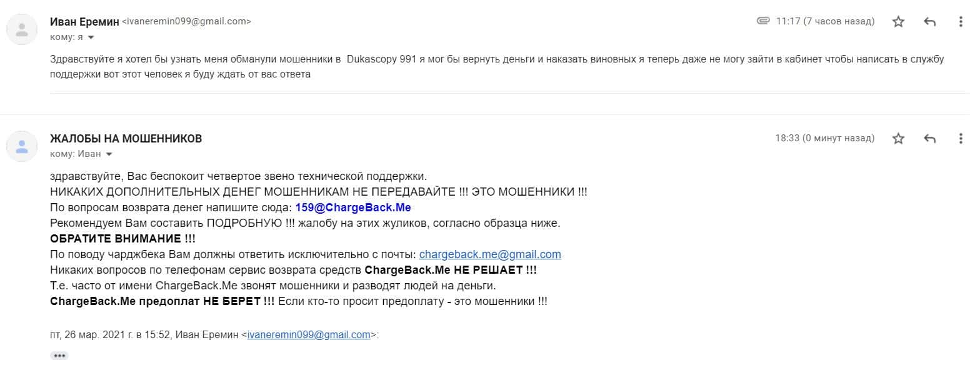
Task: Expand recipient details next to 'кому: я'
Action: point(91,37)
